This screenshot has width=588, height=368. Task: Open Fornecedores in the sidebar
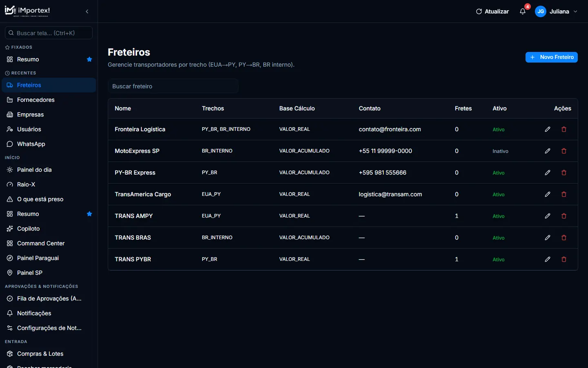49,100
